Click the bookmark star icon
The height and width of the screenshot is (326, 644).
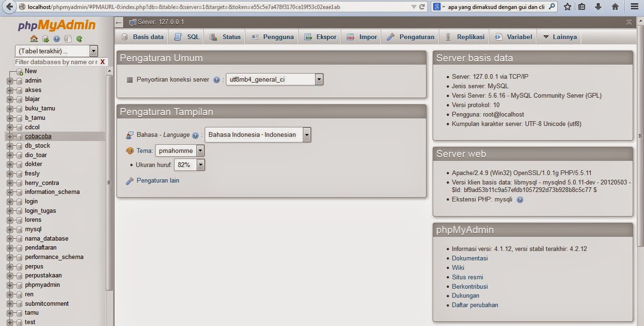(568, 7)
